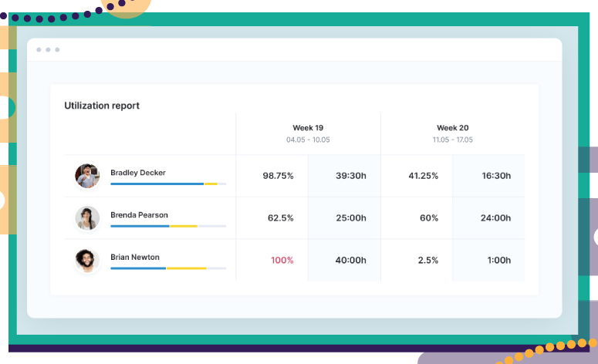This screenshot has width=598, height=364.
Task: Click the red 100% utilization value
Action: click(x=282, y=261)
